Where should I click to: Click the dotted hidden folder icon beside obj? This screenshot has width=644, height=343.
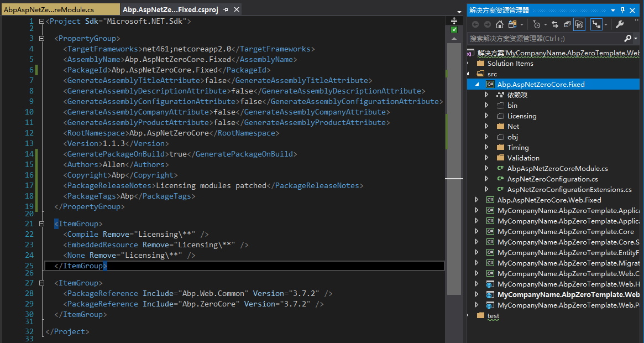pyautogui.click(x=500, y=137)
